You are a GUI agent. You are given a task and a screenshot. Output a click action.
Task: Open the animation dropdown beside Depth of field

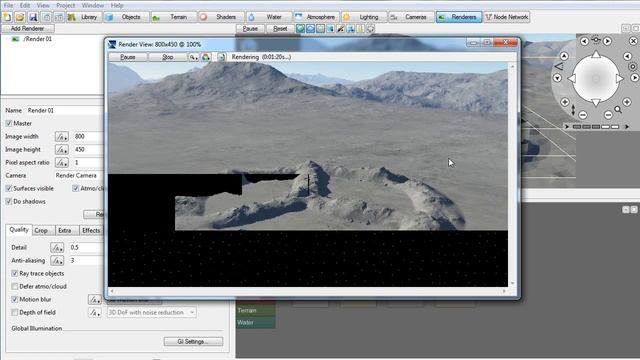pos(95,313)
